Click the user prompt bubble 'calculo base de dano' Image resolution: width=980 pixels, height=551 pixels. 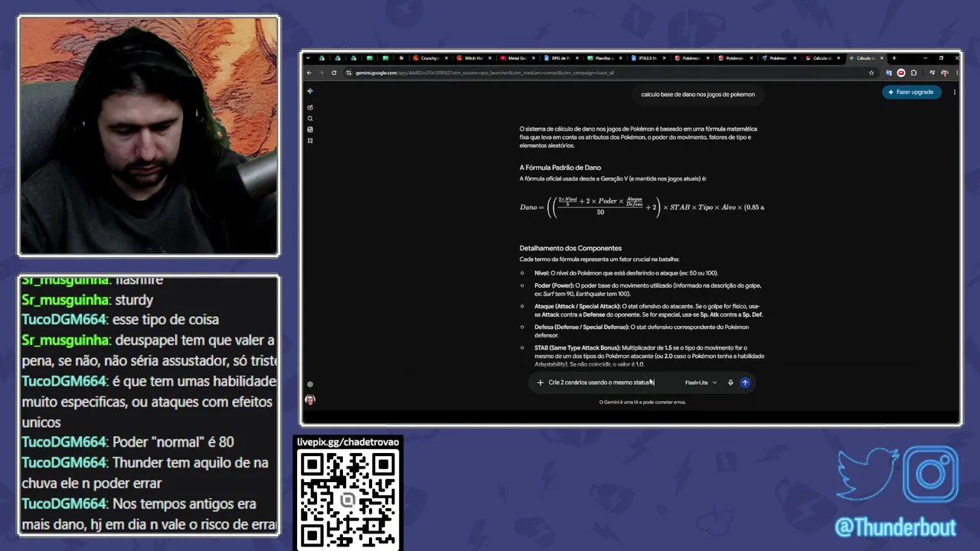698,94
